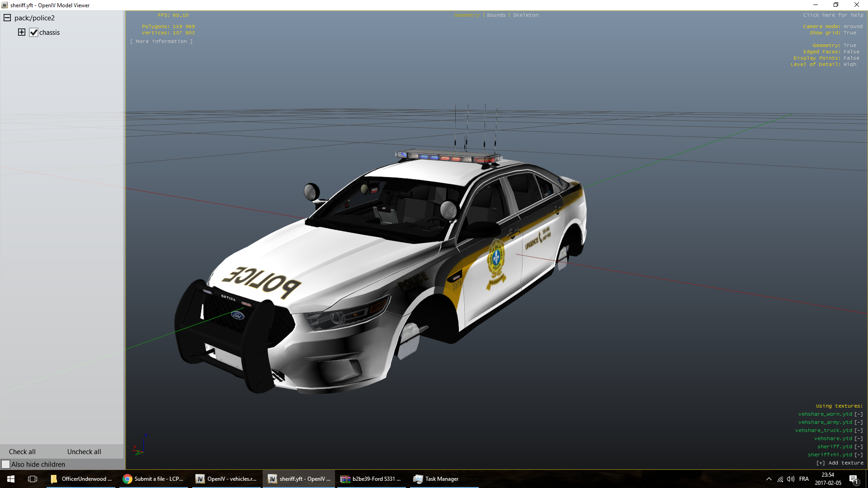Click the Check all button
The height and width of the screenshot is (488, 868).
[x=22, y=451]
